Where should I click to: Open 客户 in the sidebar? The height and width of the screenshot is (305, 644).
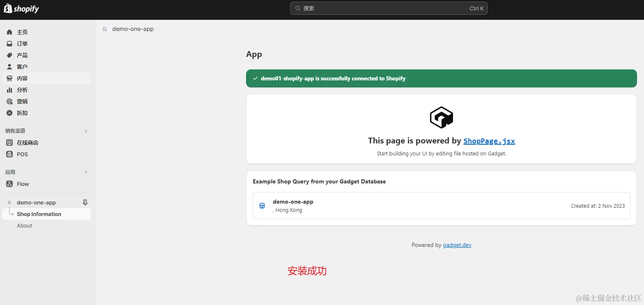point(22,67)
